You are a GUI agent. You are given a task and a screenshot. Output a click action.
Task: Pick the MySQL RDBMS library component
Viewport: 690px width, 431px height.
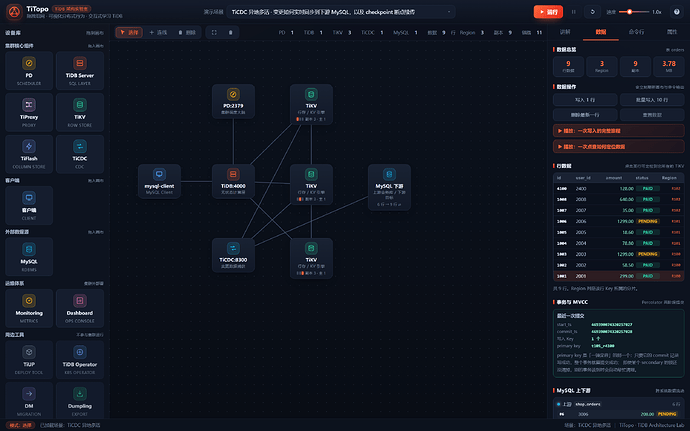[x=29, y=257]
